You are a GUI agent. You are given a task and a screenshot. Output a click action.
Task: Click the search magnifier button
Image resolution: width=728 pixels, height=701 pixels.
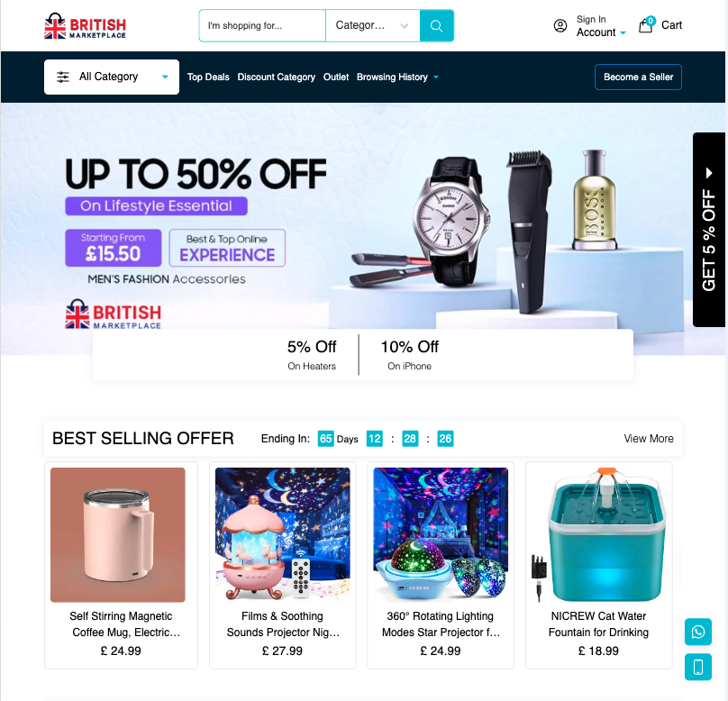[x=436, y=25]
